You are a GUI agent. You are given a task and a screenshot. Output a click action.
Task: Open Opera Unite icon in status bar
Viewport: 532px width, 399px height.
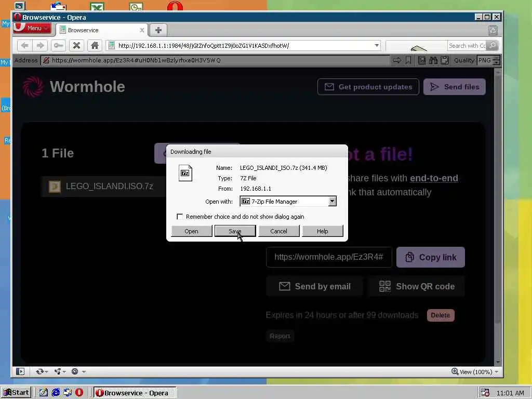point(58,371)
